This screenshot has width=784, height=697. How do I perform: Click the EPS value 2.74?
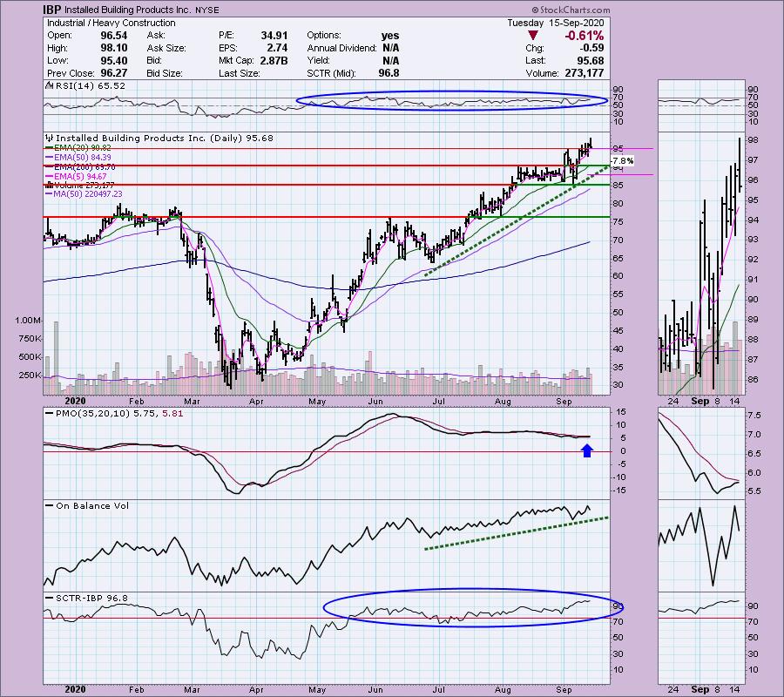(277, 48)
